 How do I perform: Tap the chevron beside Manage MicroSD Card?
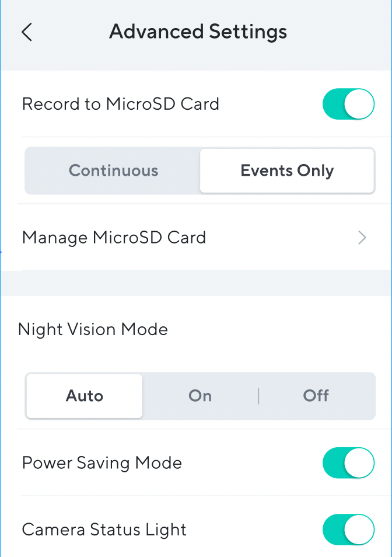click(x=362, y=238)
